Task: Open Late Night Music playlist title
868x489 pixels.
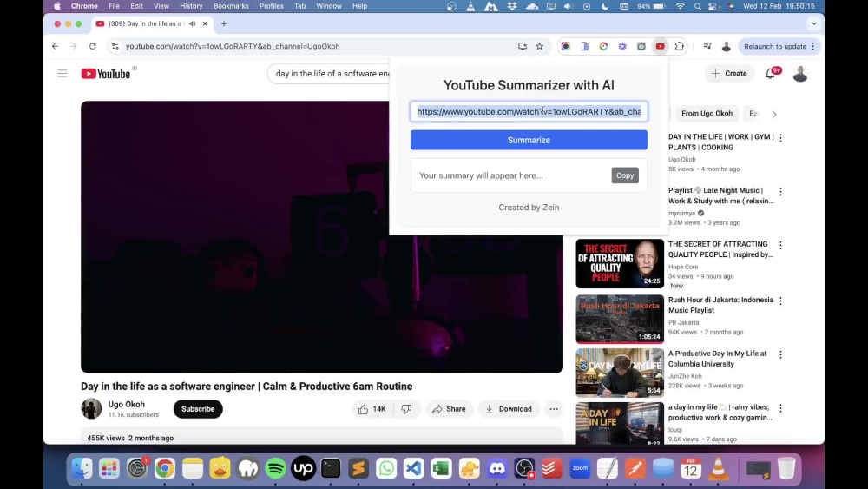Action: tap(720, 195)
